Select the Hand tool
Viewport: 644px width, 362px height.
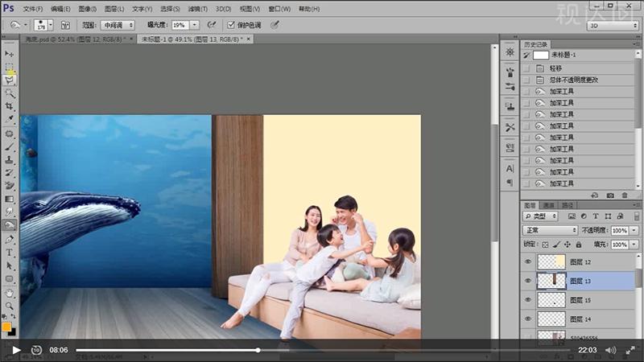(9, 293)
